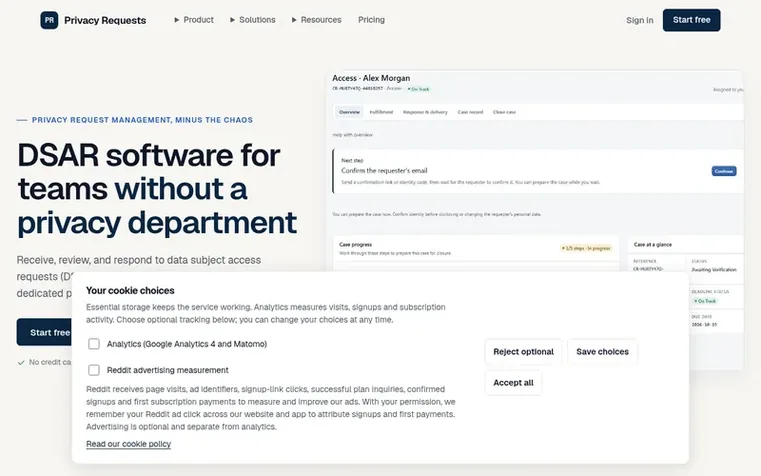This screenshot has width=761, height=476.
Task: Click the blue Continue button in preview
Action: click(724, 171)
